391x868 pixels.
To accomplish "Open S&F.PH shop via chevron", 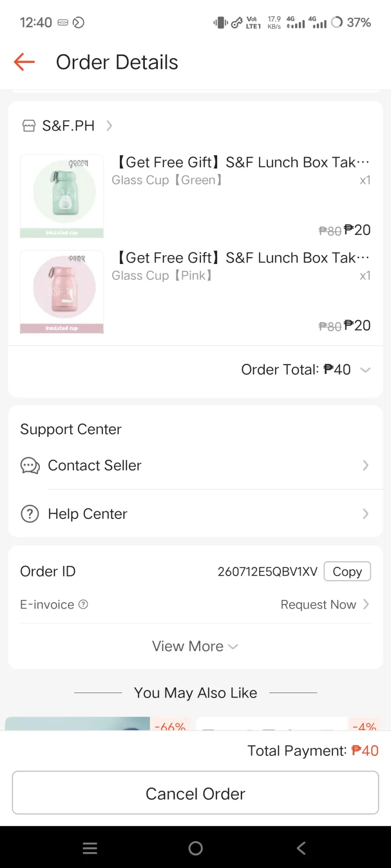I will pos(109,126).
